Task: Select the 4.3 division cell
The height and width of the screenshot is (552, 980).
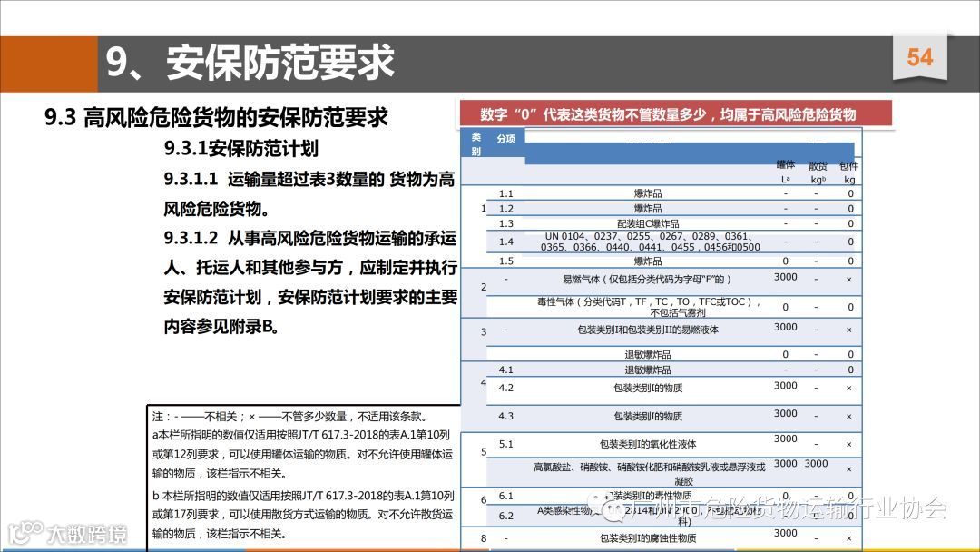Action: coord(505,417)
